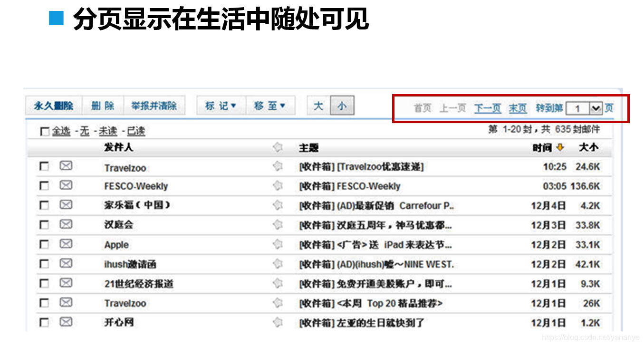This screenshot has width=644, height=346.
Task: Sort by 时间 column header
Action: [x=542, y=148]
